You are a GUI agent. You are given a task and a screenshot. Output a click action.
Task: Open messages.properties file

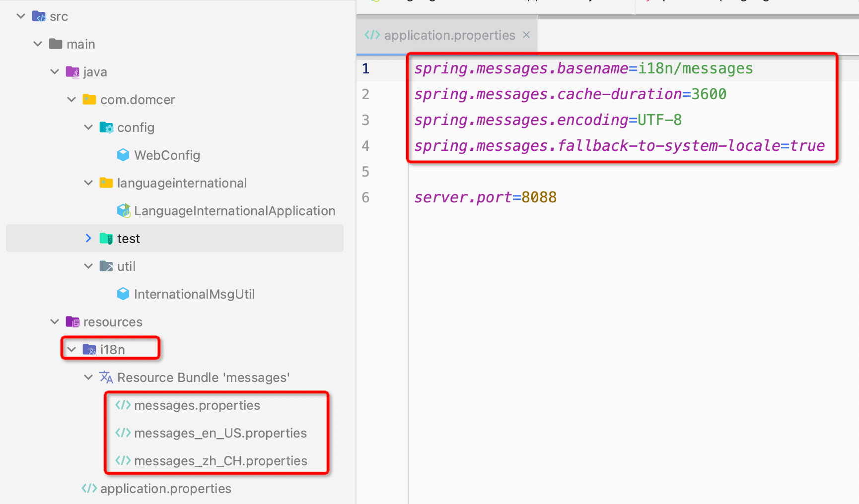coord(197,405)
